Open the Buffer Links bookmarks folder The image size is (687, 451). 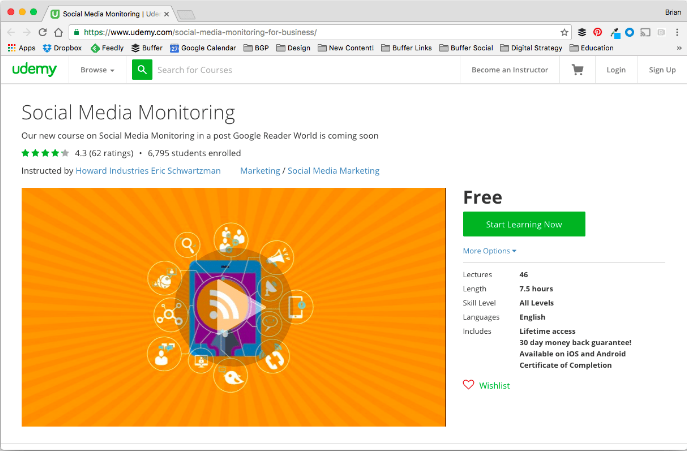point(407,48)
